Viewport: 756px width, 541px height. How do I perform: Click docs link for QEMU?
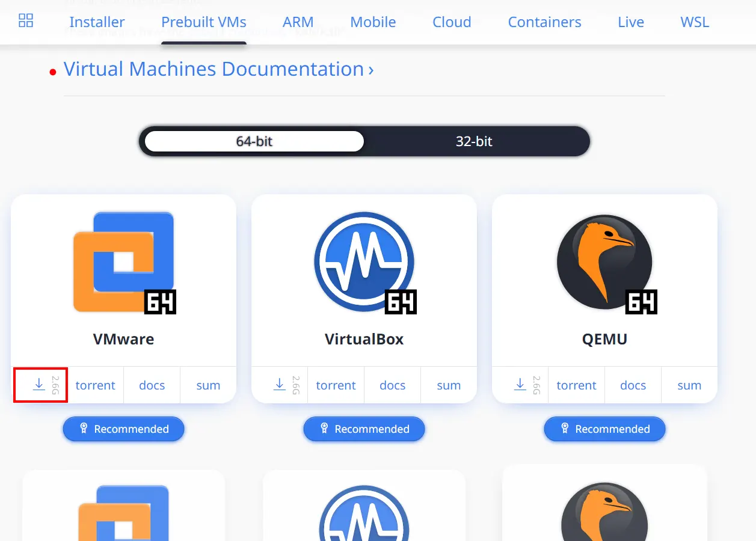click(633, 385)
